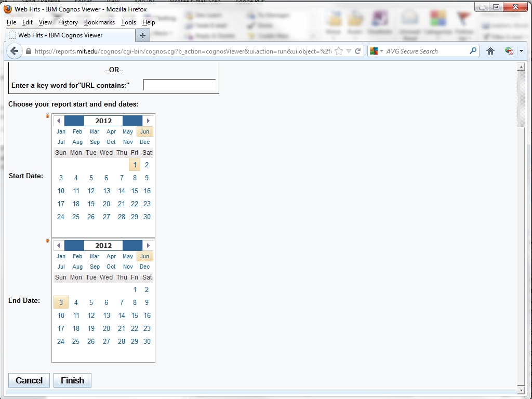
Task: Open the toolbar overflow dropdown arrow
Action: (521, 51)
